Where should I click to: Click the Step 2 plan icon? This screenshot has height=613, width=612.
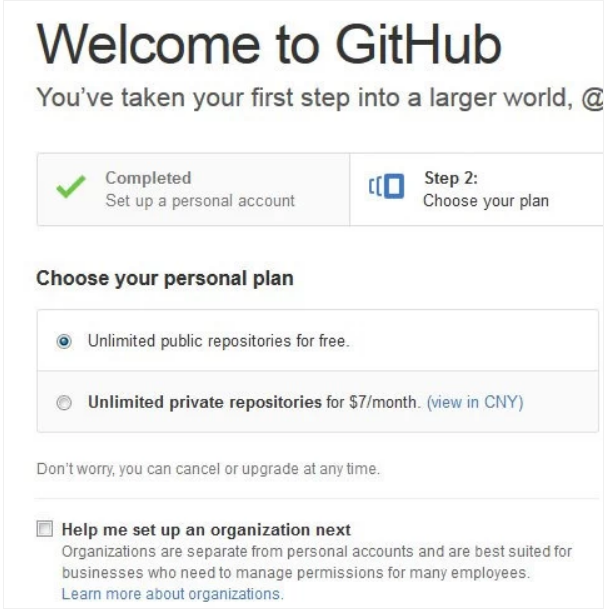(387, 188)
